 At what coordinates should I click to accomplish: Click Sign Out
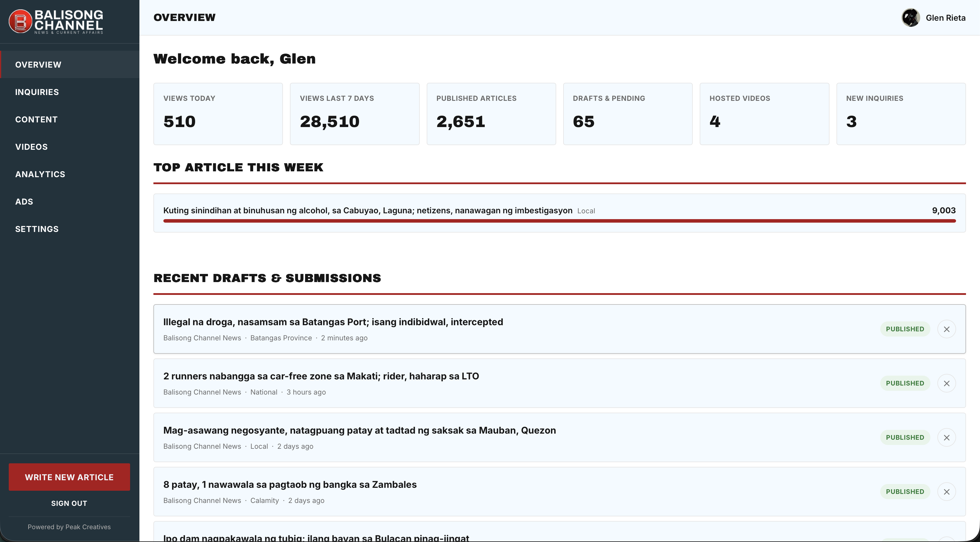click(69, 503)
